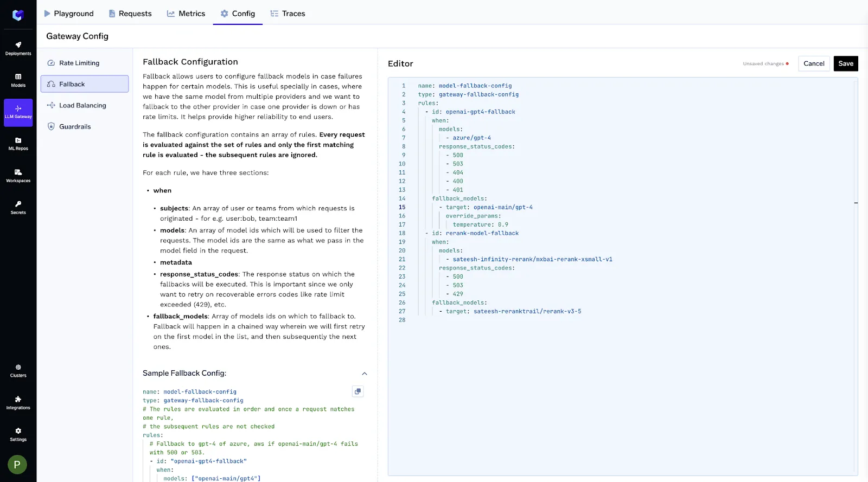The width and height of the screenshot is (868, 482).
Task: Click the Rate Limiting gauge icon
Action: point(51,63)
